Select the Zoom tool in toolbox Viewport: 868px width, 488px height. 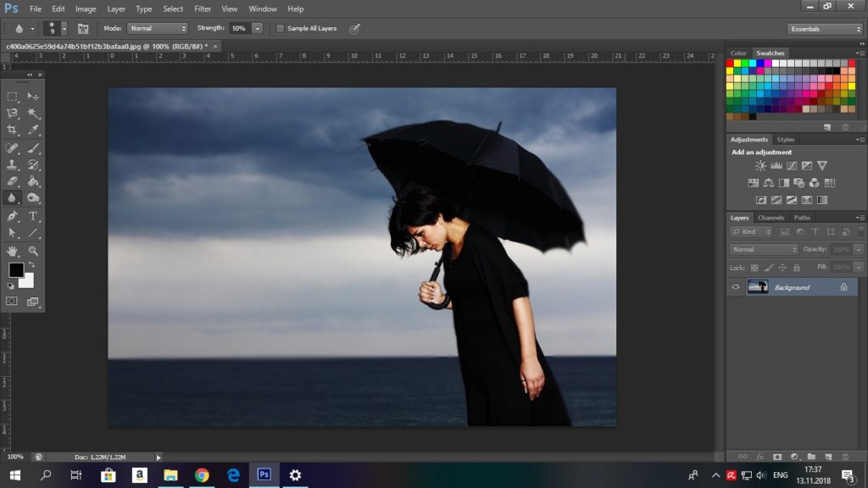coord(33,251)
